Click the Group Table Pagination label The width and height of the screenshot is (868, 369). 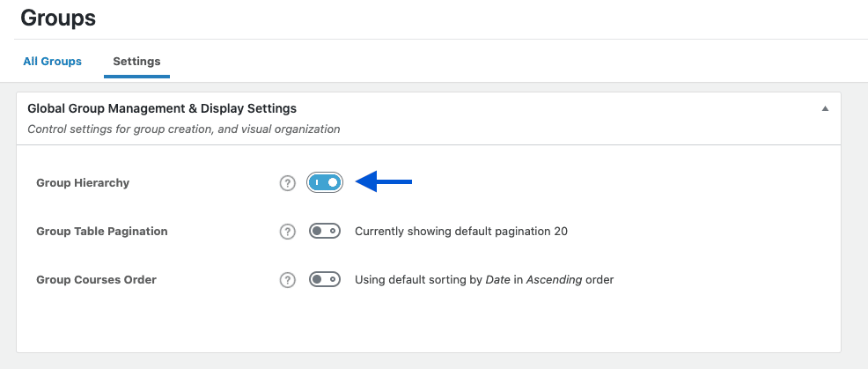coord(102,231)
